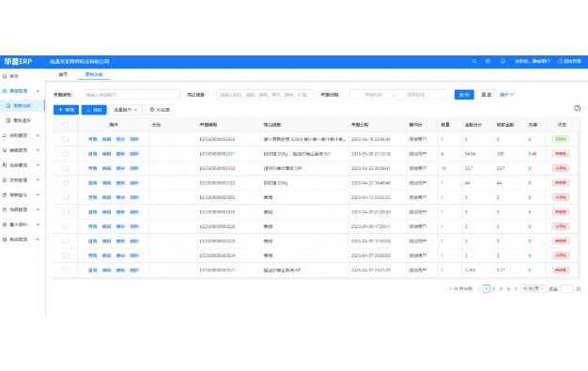The width and height of the screenshot is (588, 371).
Task: Go to page 2 in pagination
Action: pyautogui.click(x=493, y=289)
